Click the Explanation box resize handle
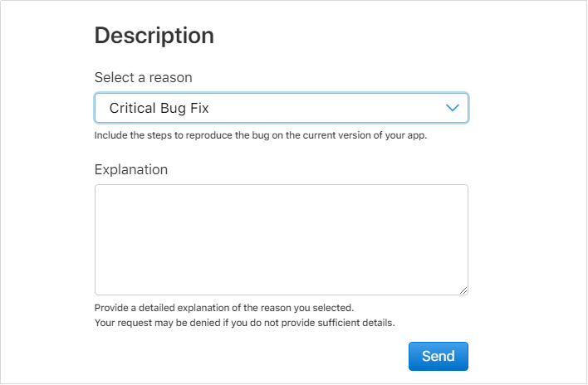 [x=463, y=290]
